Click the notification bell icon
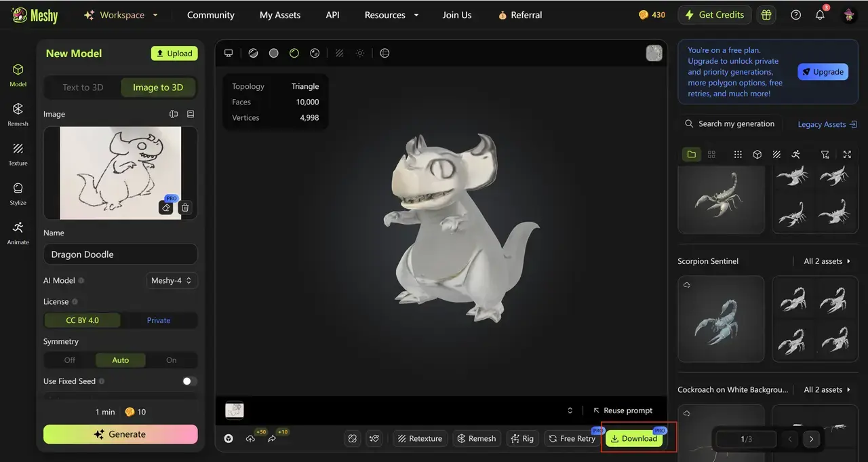868x462 pixels. click(820, 15)
